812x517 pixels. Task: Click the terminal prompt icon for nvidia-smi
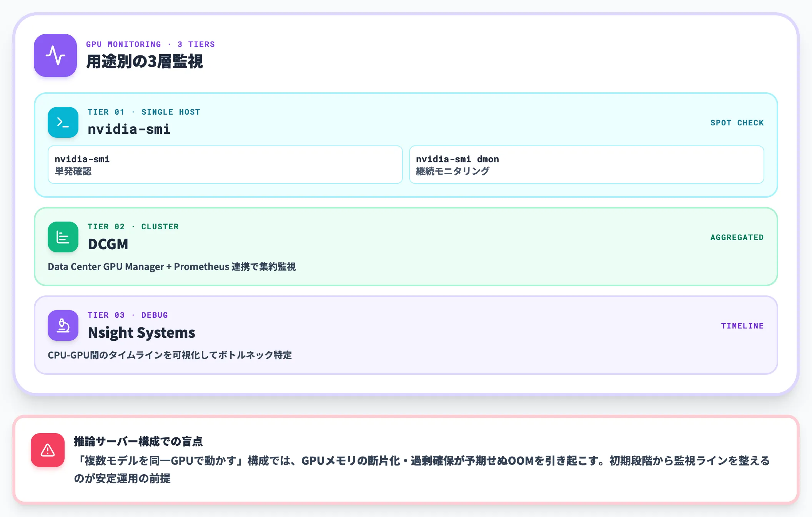[x=63, y=122]
